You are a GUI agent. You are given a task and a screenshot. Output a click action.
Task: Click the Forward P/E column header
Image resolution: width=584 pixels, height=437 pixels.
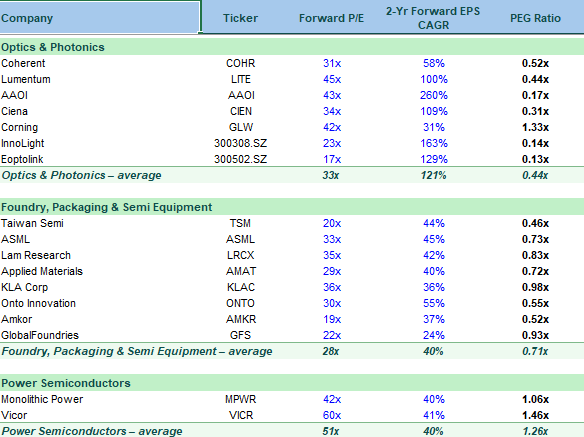331,18
